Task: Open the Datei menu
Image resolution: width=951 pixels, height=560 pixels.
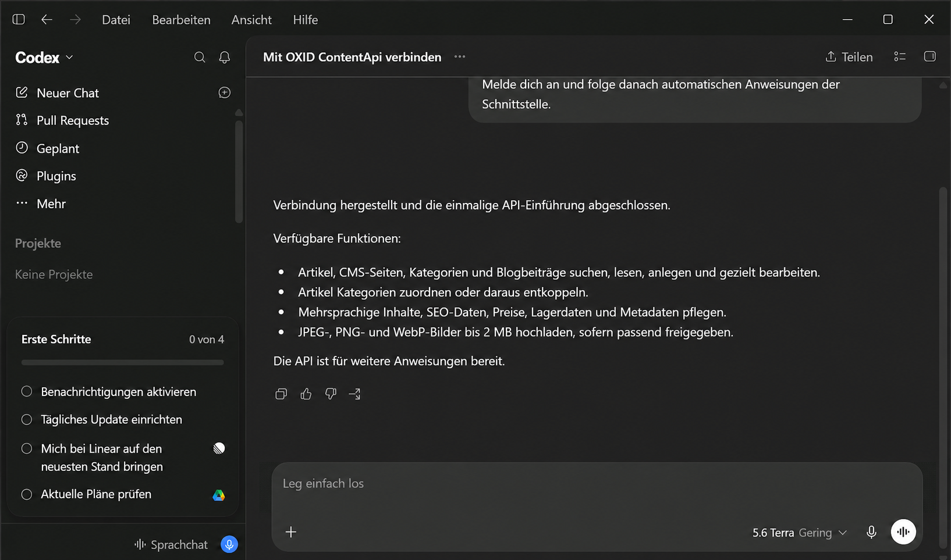Action: pyautogui.click(x=116, y=20)
